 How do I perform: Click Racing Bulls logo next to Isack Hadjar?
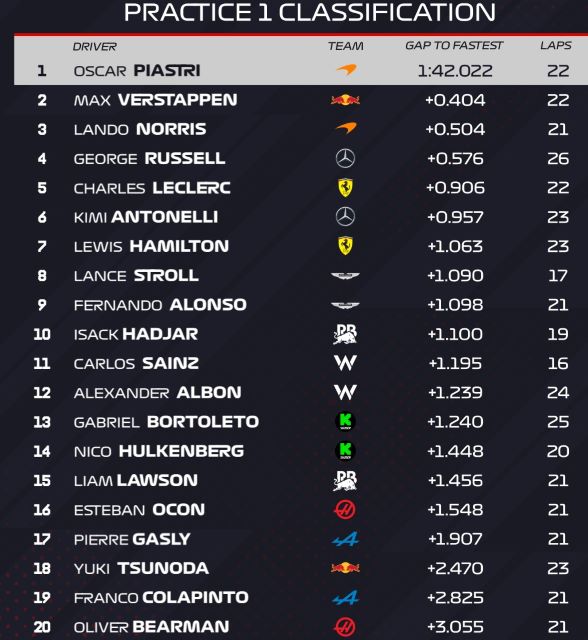[345, 334]
